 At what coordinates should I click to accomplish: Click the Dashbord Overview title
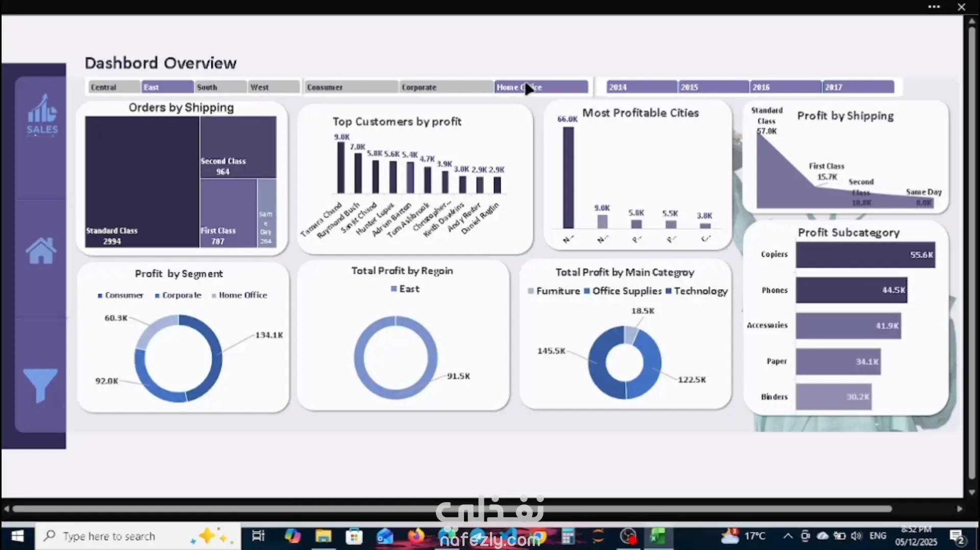point(161,63)
